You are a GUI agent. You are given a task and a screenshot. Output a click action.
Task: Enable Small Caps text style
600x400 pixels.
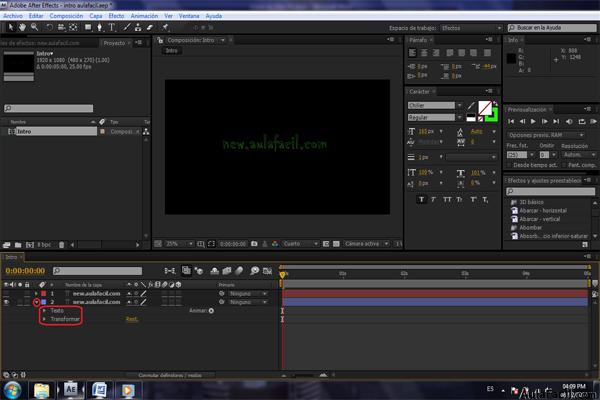point(459,199)
